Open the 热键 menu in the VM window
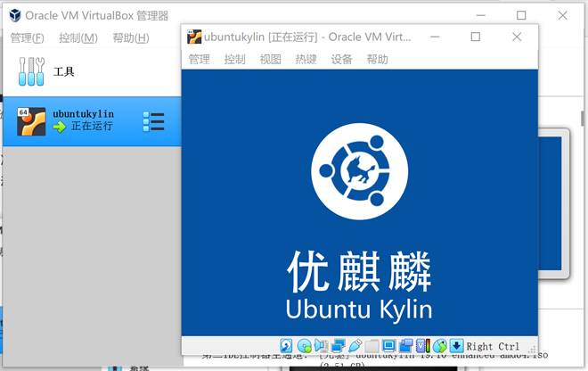Viewport: 588px width, 371px height. tap(306, 60)
